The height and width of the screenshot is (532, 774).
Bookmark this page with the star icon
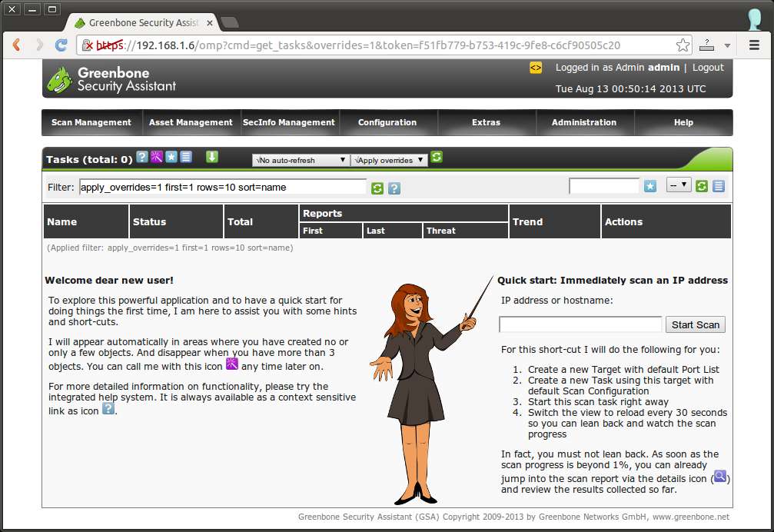tap(683, 45)
